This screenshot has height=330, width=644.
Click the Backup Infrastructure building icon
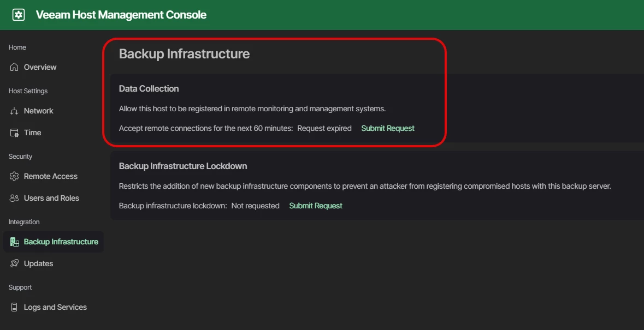pyautogui.click(x=14, y=242)
